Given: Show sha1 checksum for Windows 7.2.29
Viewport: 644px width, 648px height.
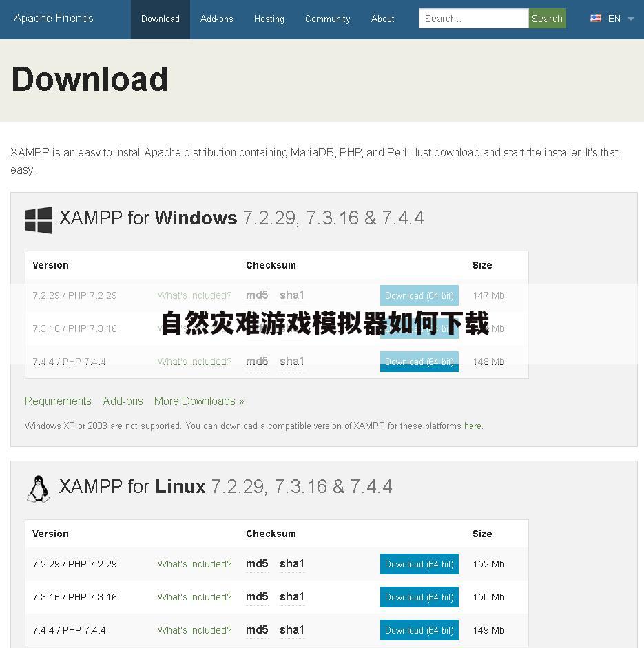Looking at the screenshot, I should click(x=292, y=295).
